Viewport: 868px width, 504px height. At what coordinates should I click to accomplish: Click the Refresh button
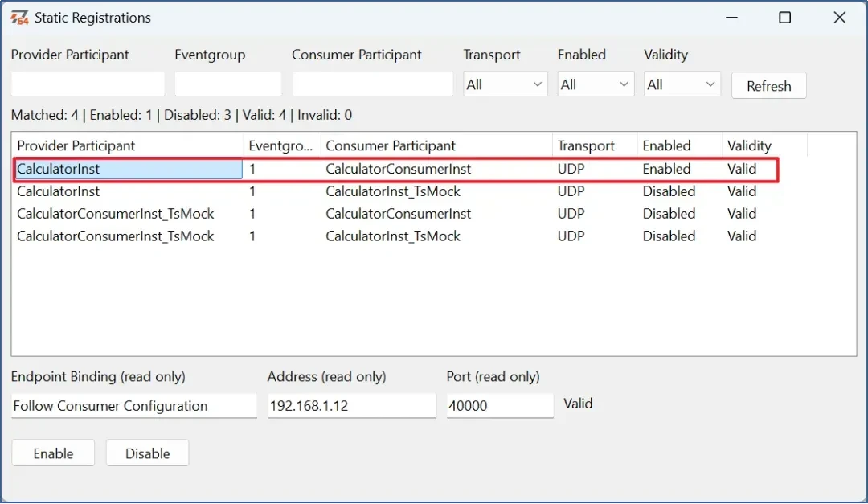[x=768, y=86]
